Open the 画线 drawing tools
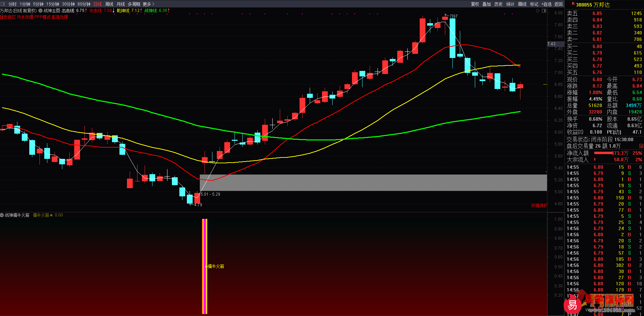The width and height of the screenshot is (644, 316). pyautogui.click(x=522, y=4)
